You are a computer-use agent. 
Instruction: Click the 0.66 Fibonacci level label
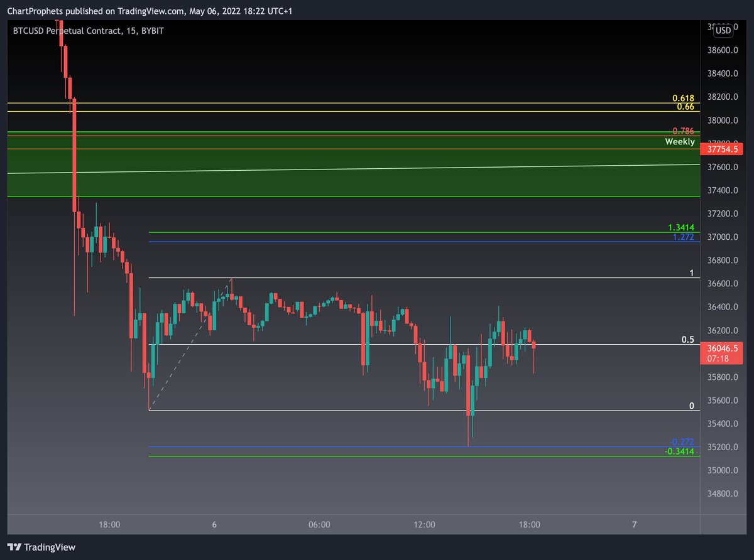click(x=686, y=107)
